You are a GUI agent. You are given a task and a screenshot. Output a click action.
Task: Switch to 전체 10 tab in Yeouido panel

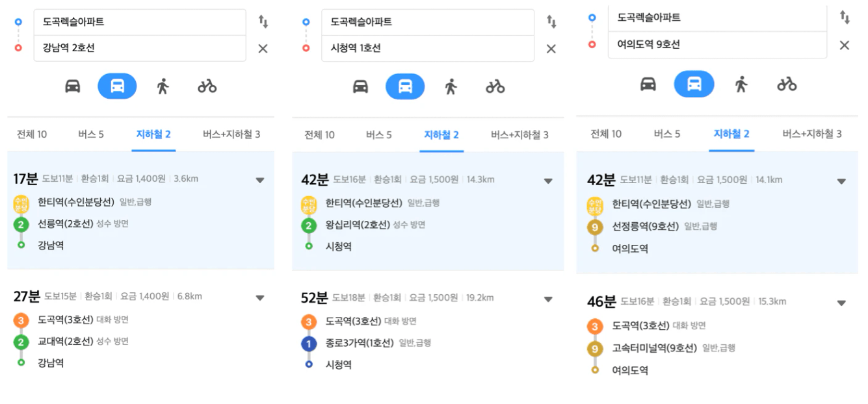(x=606, y=134)
